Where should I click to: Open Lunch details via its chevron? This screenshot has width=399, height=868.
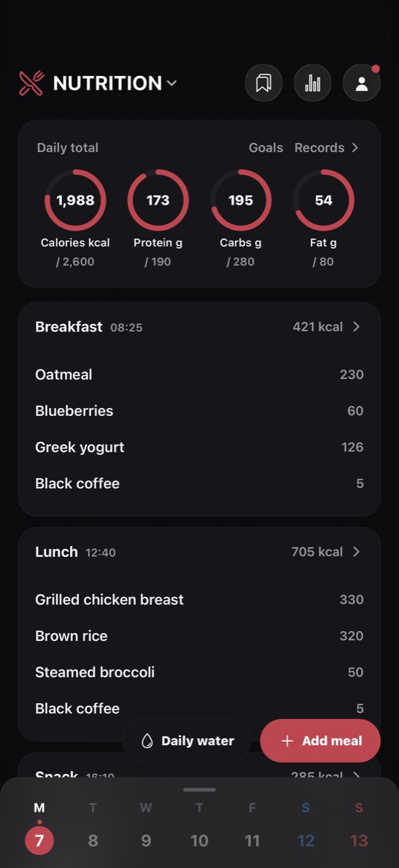point(356,552)
